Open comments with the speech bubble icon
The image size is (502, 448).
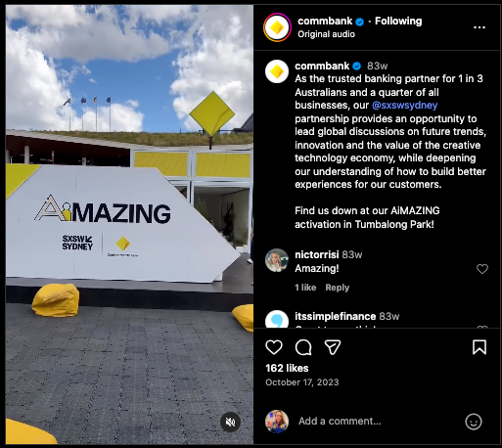point(303,347)
